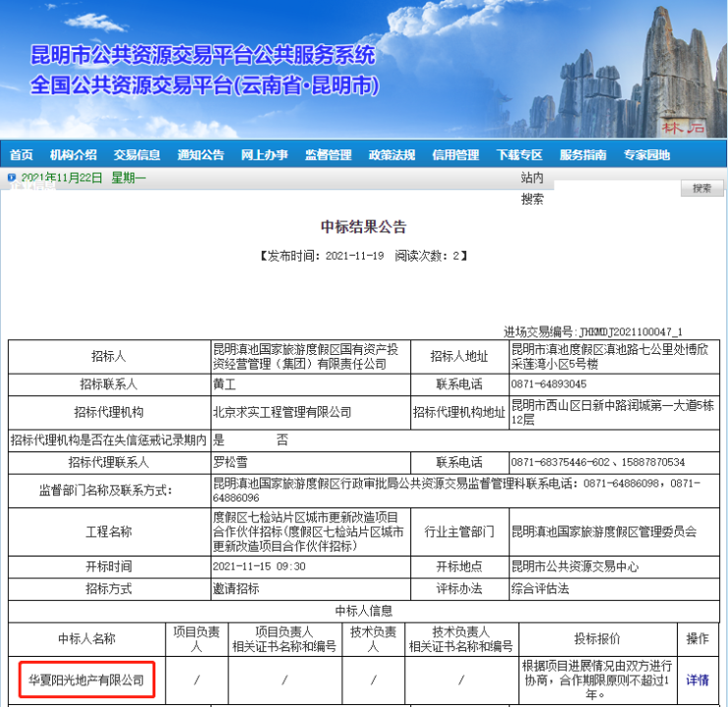The image size is (728, 707).
Task: Click the highlighted 华夏阳光地产有限公司 cell
Action: click(x=86, y=679)
